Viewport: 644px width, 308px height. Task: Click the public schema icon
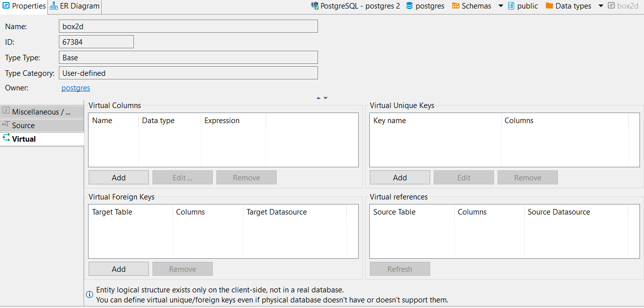click(511, 6)
